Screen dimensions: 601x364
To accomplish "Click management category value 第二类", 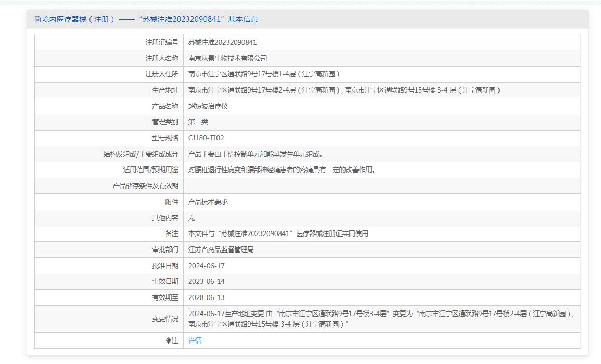I will (x=198, y=122).
